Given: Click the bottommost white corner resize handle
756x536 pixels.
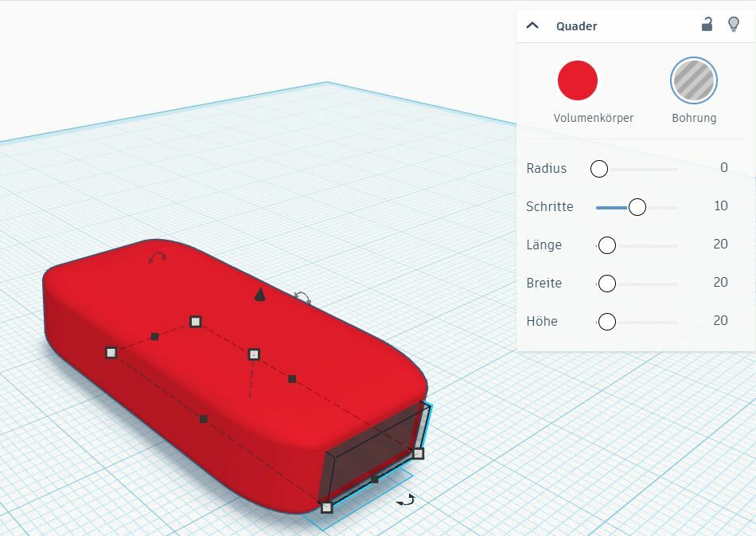Looking at the screenshot, I should (326, 507).
